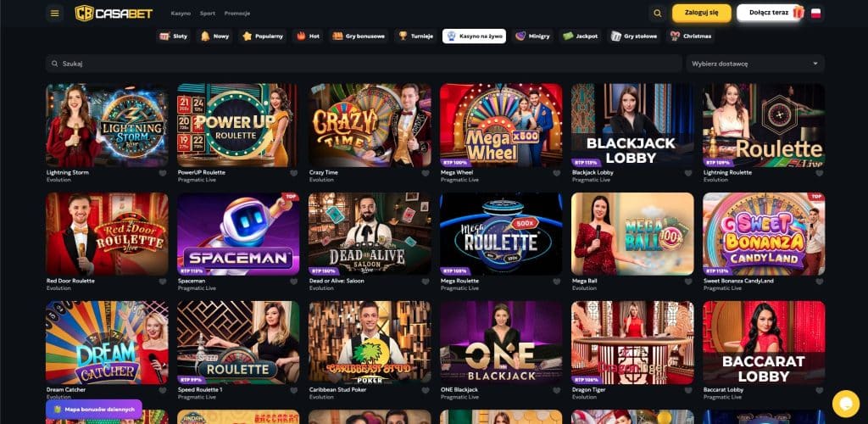Focus the Szukaj search field
Image resolution: width=868 pixels, height=424 pixels.
364,64
